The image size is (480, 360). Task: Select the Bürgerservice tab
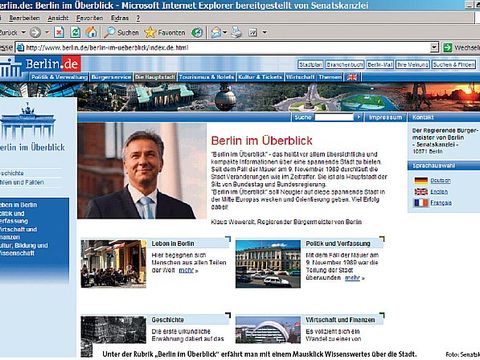click(111, 77)
